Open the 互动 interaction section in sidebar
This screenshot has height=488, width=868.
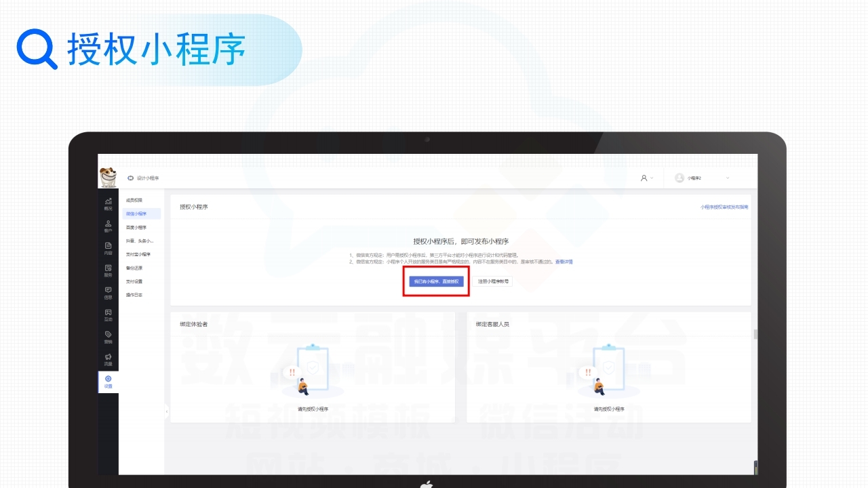point(108,315)
